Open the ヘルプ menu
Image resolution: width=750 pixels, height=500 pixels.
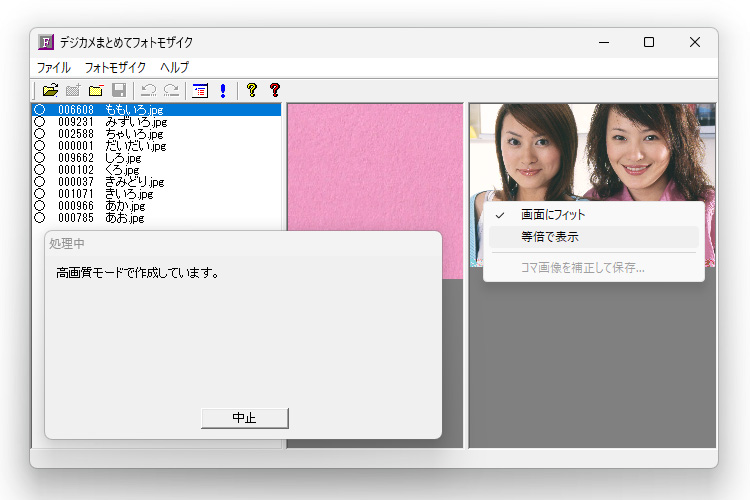(175, 67)
